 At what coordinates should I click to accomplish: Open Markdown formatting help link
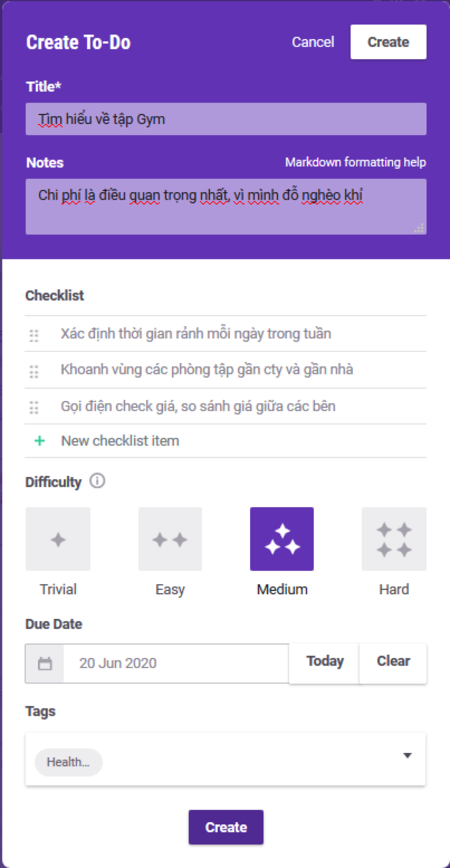(x=355, y=162)
